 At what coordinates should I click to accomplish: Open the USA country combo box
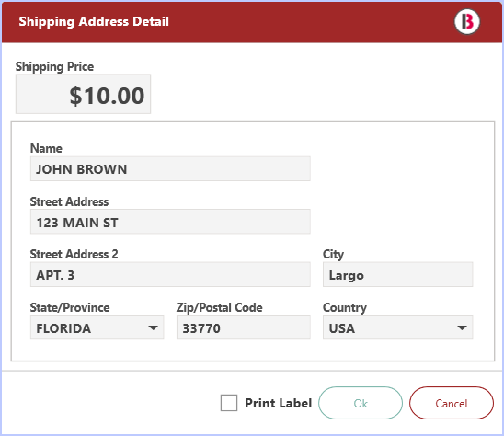pyautogui.click(x=397, y=327)
